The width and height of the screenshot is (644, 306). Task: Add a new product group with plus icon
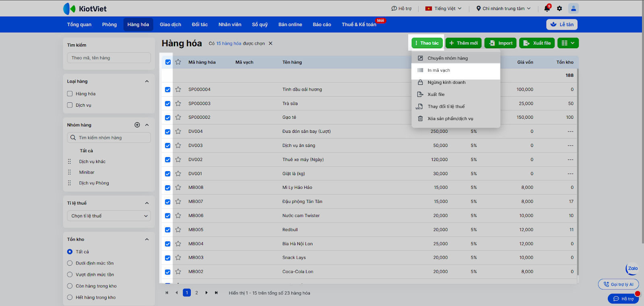pos(137,125)
